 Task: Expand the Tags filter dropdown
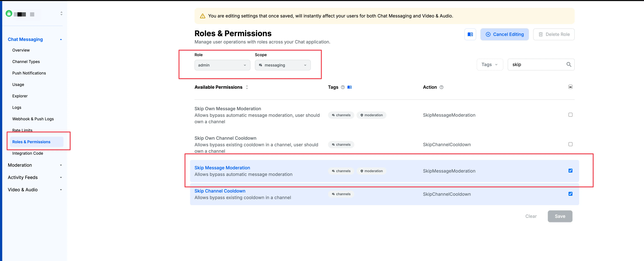(489, 64)
